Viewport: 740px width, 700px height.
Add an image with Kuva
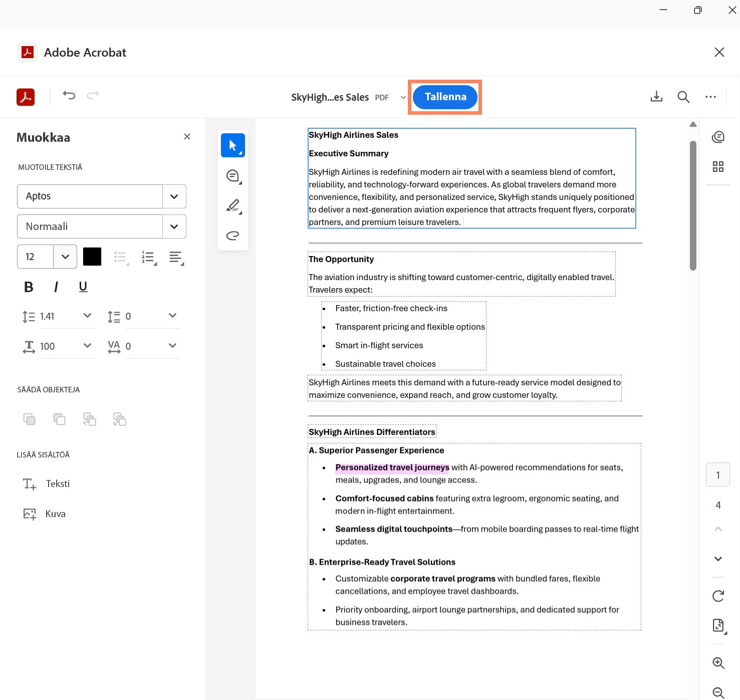pyautogui.click(x=45, y=514)
